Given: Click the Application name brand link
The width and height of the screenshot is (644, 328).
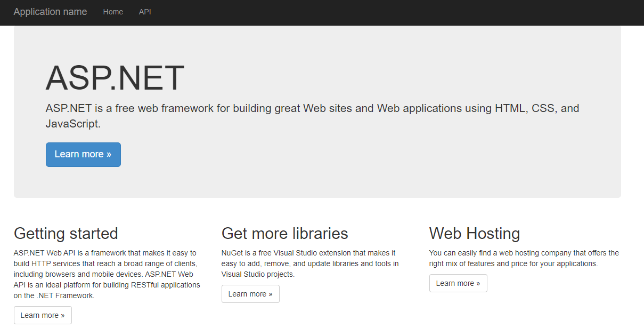Looking at the screenshot, I should click(x=50, y=12).
